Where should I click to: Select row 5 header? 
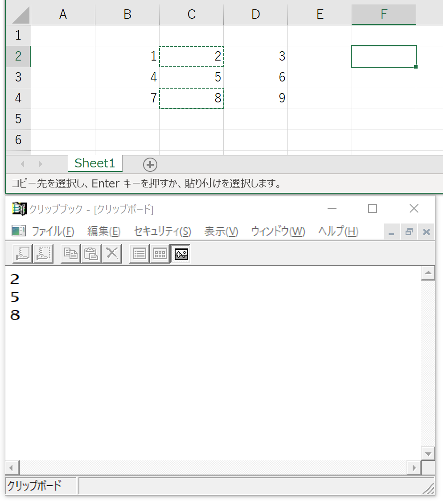point(18,119)
